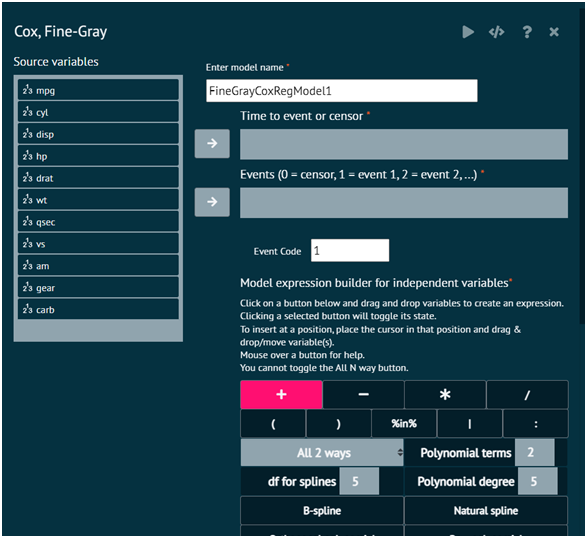This screenshot has width=587, height=538.
Task: Click the df for splines value
Action: 359,481
